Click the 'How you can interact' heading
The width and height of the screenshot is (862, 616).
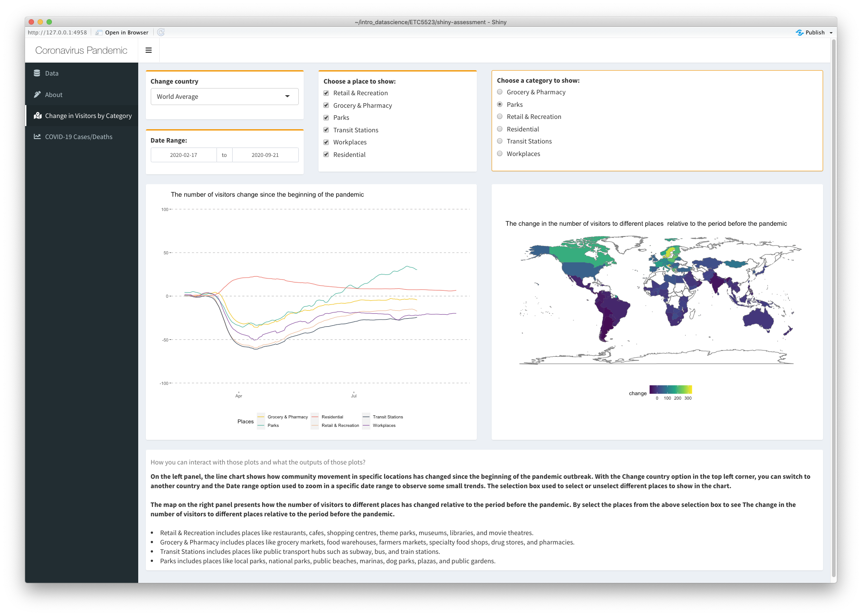click(258, 462)
